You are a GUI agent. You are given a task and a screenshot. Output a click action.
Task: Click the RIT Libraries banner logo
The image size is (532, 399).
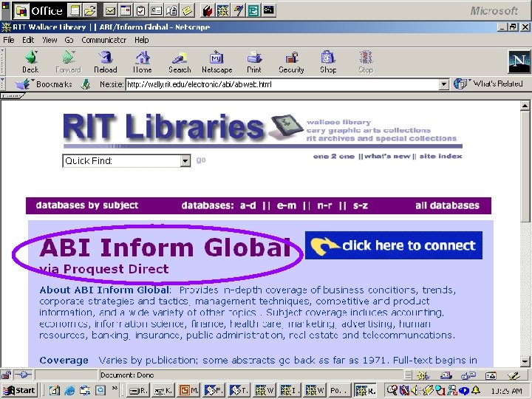(x=164, y=127)
